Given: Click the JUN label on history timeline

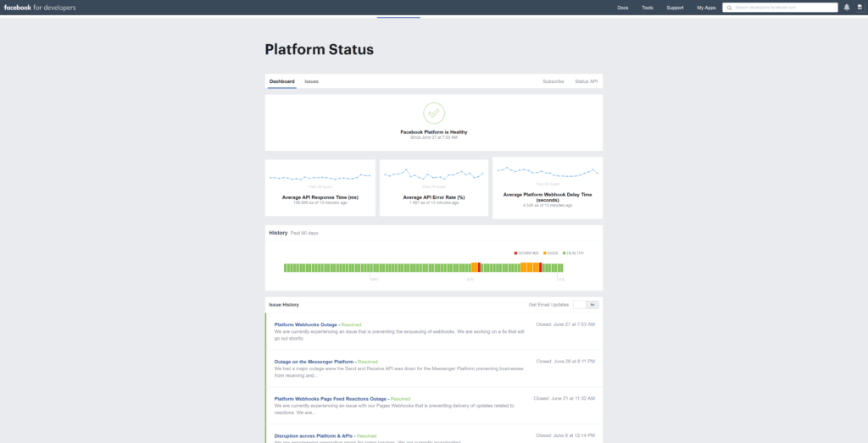Looking at the screenshot, I should click(x=470, y=280).
